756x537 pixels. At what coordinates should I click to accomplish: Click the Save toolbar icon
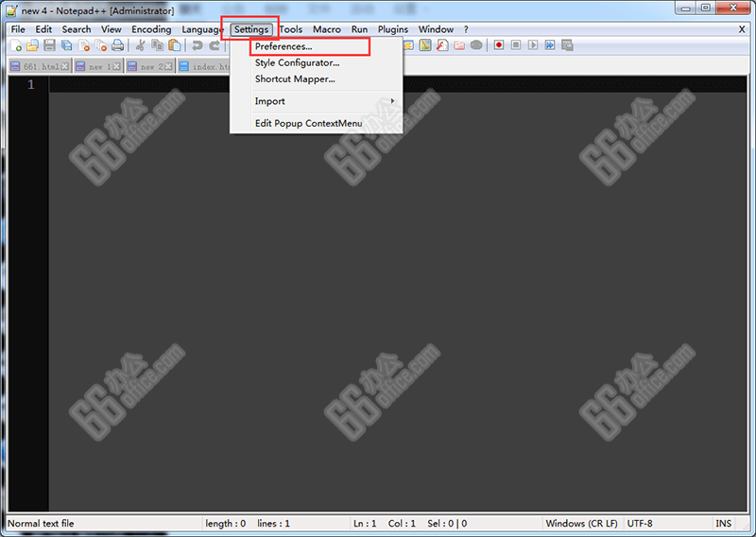click(x=49, y=45)
